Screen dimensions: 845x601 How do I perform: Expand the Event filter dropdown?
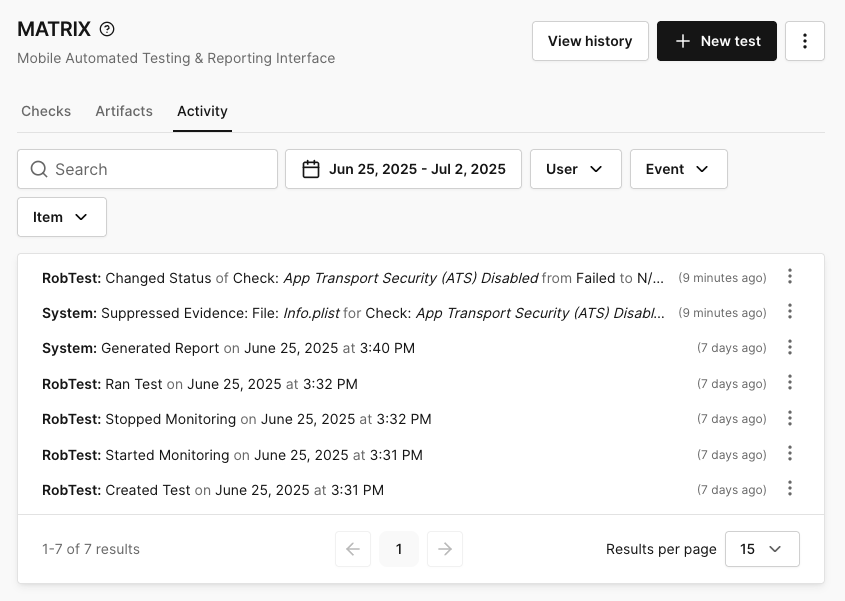coord(678,169)
